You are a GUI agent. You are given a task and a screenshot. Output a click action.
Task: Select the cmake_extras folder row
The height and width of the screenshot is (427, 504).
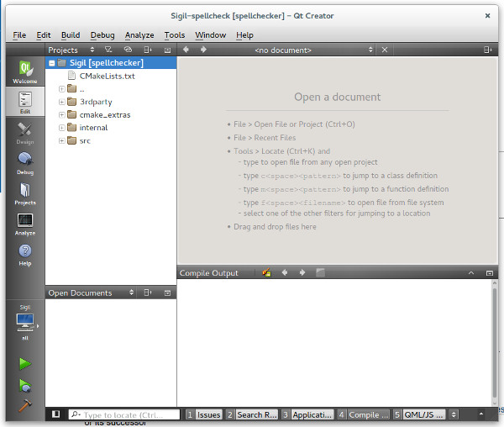[x=111, y=115]
